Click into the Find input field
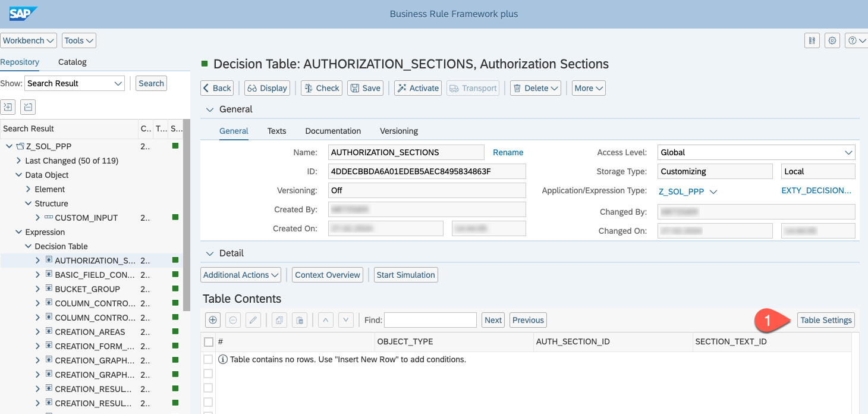This screenshot has height=414, width=868. [x=430, y=320]
